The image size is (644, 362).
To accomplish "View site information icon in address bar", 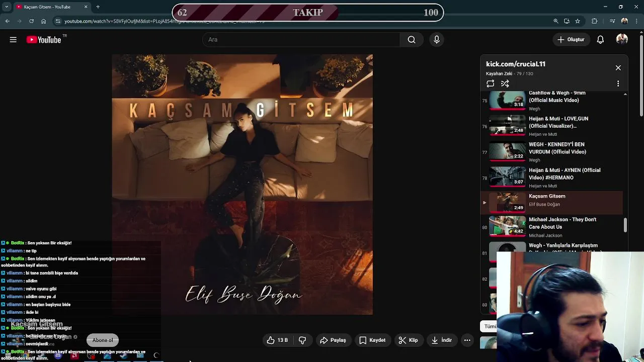I will tap(58, 21).
